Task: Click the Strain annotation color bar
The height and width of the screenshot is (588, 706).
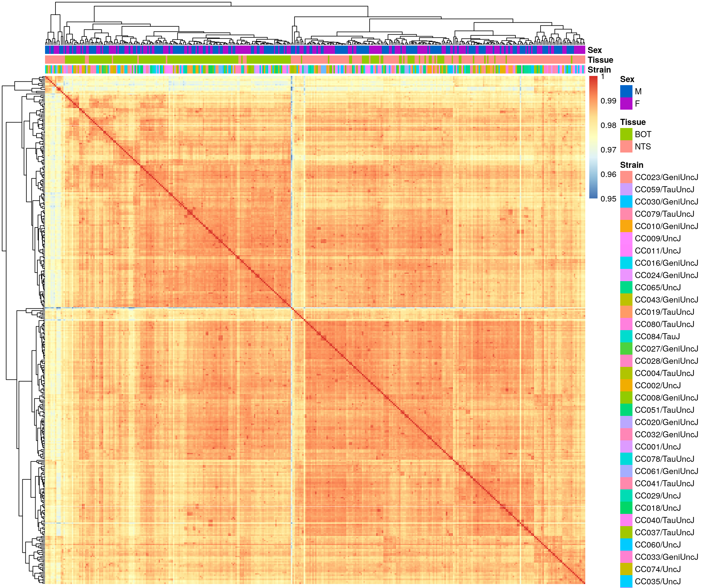Action: pyautogui.click(x=315, y=70)
